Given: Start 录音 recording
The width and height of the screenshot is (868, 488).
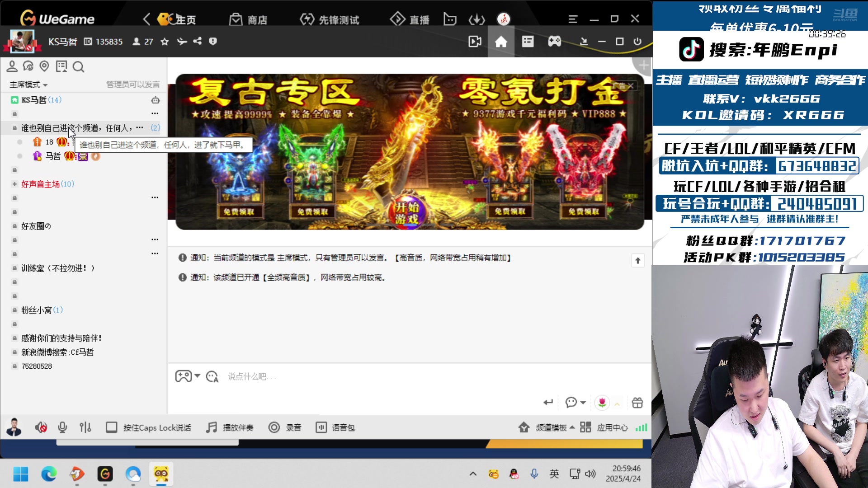Looking at the screenshot, I should pyautogui.click(x=285, y=427).
